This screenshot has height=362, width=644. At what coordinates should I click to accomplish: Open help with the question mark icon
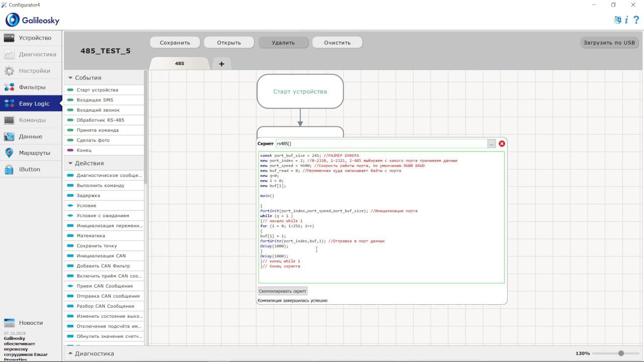(636, 20)
